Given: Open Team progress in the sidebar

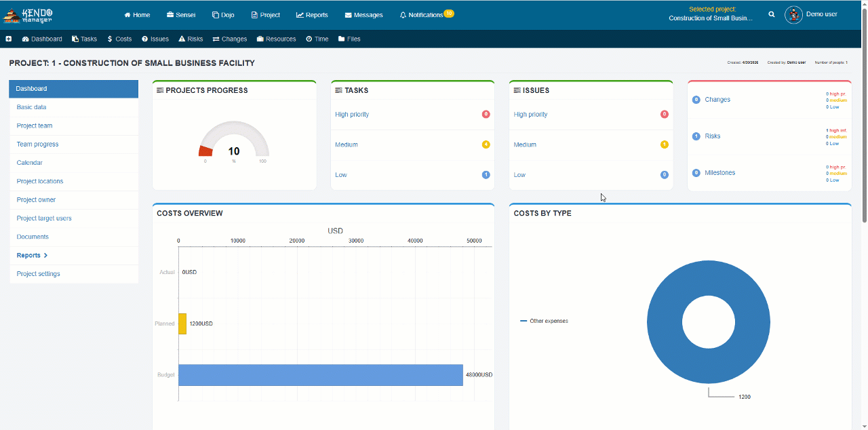Looking at the screenshot, I should click(x=74, y=144).
